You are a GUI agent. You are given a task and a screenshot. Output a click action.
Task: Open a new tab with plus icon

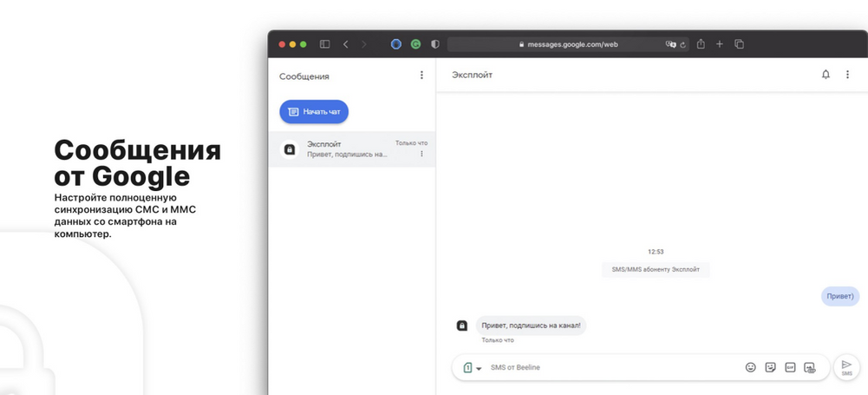tap(720, 44)
